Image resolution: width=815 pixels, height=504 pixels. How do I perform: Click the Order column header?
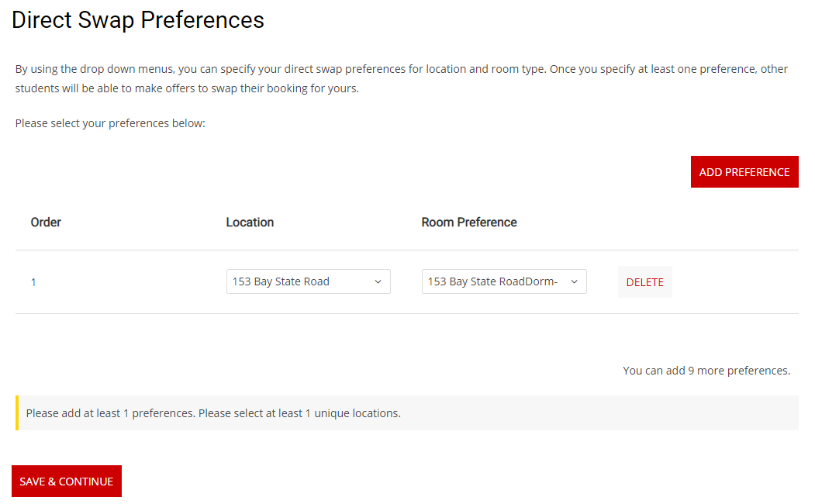(46, 223)
